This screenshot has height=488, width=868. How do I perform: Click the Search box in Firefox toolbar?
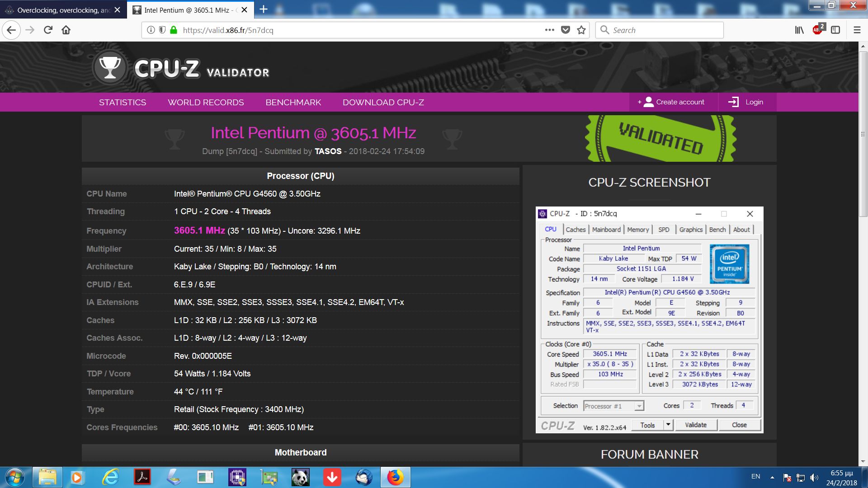tap(660, 30)
